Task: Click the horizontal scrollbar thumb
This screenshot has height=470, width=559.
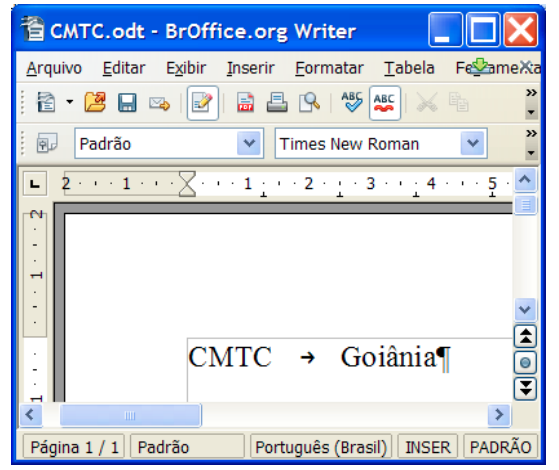Action: point(130,415)
